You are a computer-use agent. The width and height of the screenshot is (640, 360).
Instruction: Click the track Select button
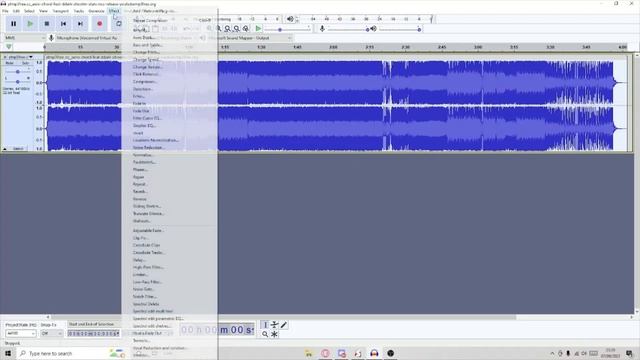[x=18, y=149]
